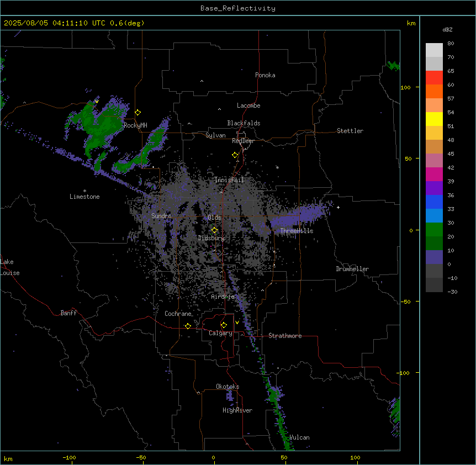Click the -30 value on dBZ scale

pos(452,292)
